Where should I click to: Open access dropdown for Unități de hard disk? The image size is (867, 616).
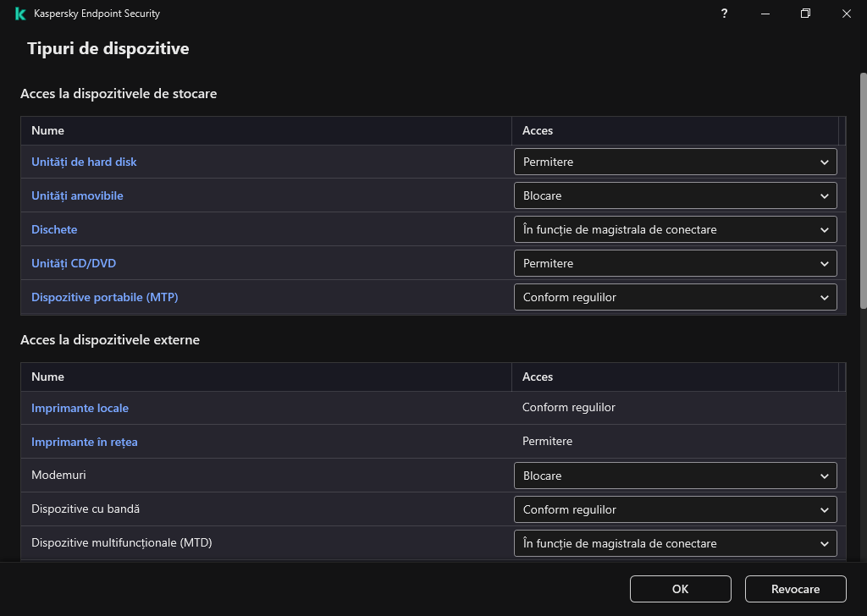[x=675, y=162]
